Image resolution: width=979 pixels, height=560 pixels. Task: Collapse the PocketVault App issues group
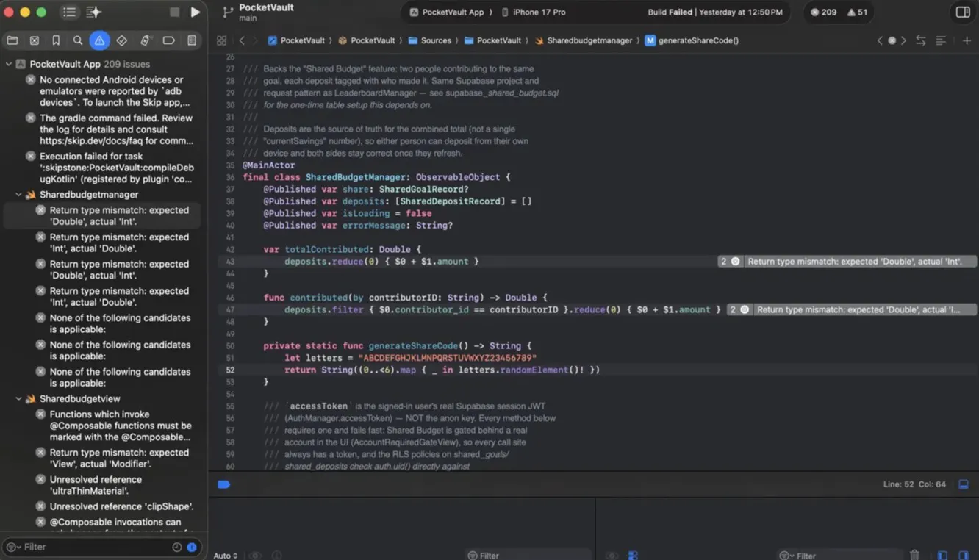[9, 64]
